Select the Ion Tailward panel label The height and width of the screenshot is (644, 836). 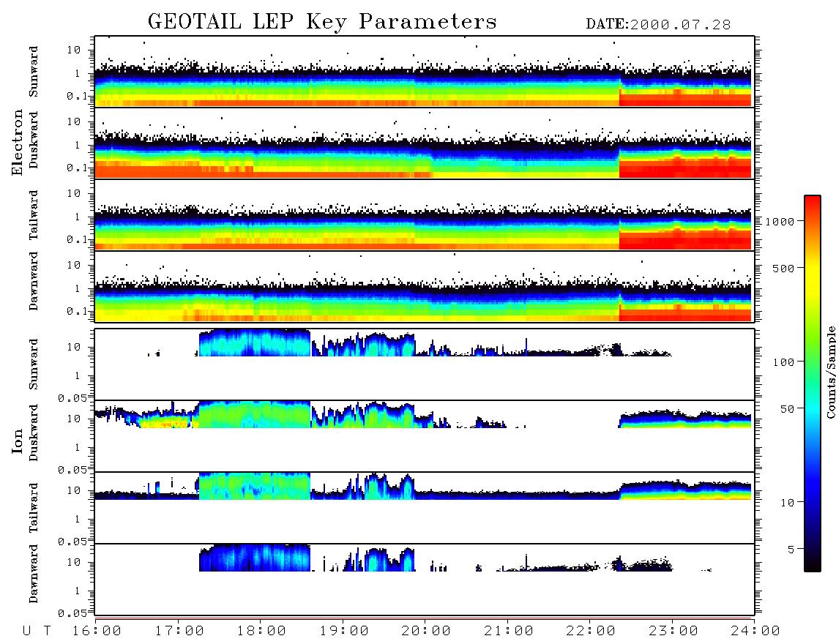pyautogui.click(x=34, y=508)
